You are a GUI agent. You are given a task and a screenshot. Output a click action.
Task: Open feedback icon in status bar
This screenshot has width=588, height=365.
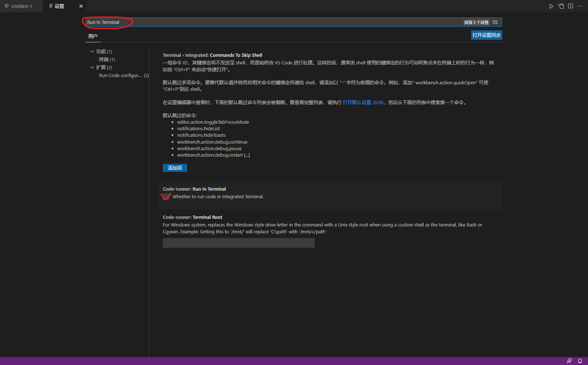coord(569,361)
